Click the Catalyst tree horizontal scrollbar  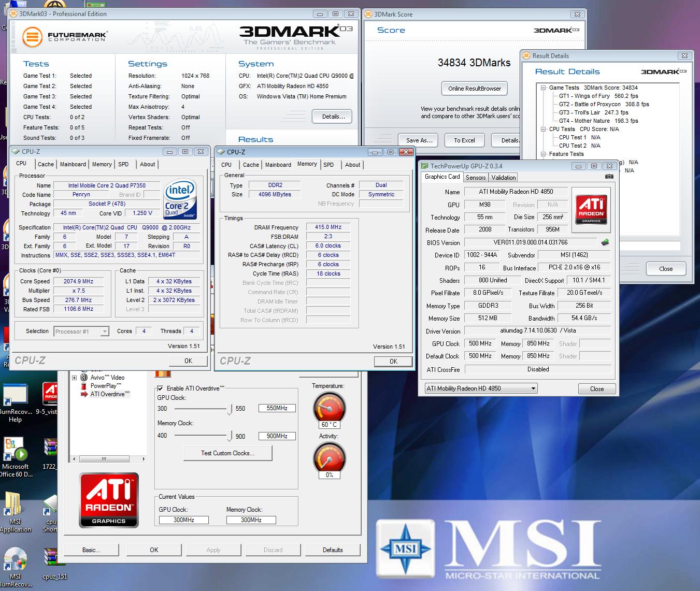tap(108, 459)
